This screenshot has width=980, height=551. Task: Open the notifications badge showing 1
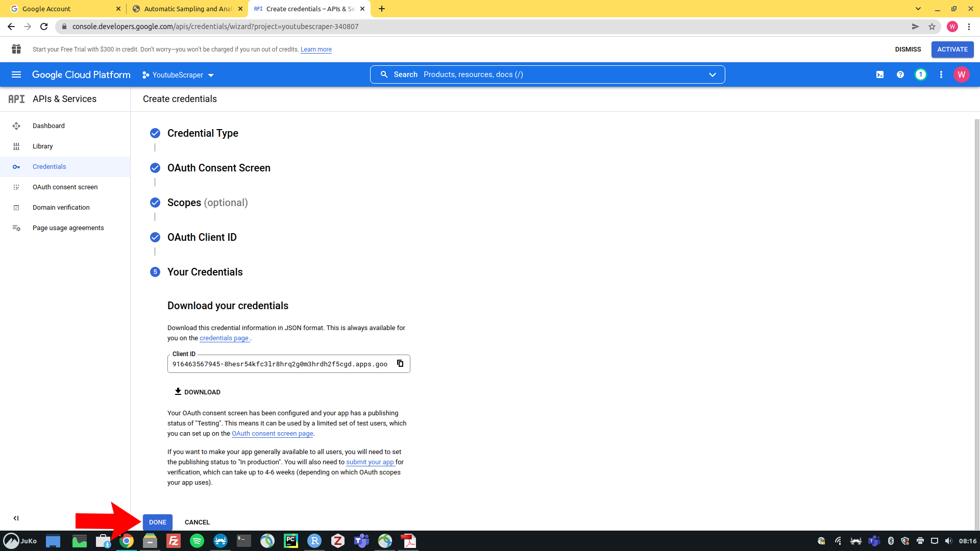[x=921, y=74]
